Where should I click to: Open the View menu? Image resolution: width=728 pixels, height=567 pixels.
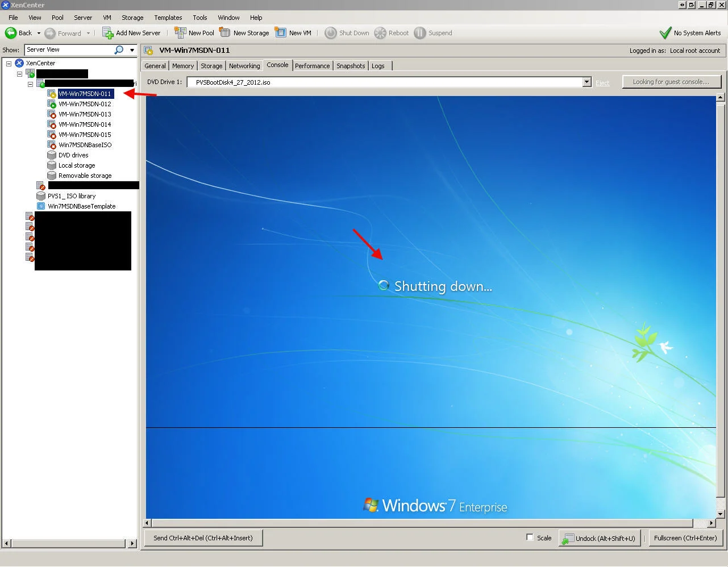pos(35,18)
